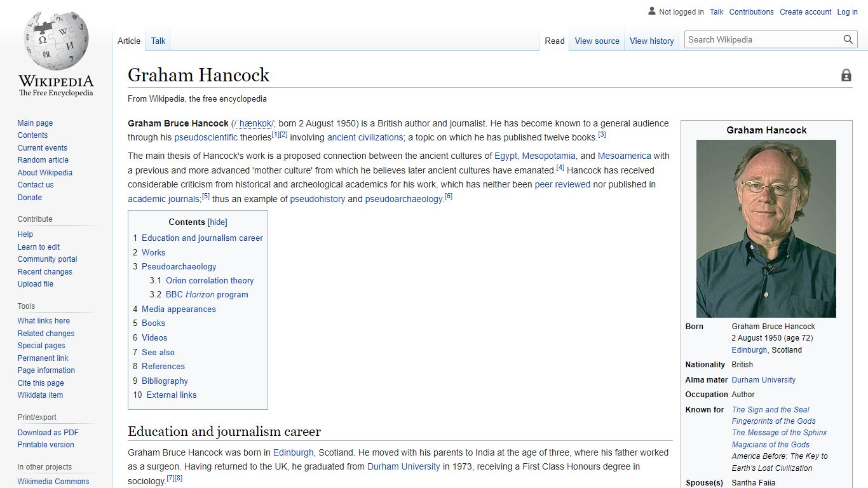Open the top-bar Talk link for anonymous user
This screenshot has width=868, height=488.
(717, 12)
